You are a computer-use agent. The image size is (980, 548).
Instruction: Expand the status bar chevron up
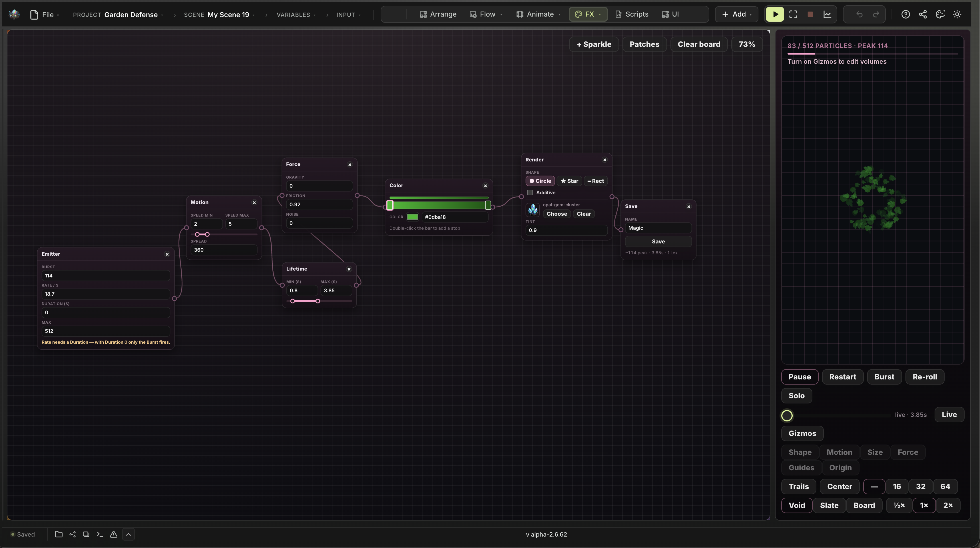coord(128,534)
